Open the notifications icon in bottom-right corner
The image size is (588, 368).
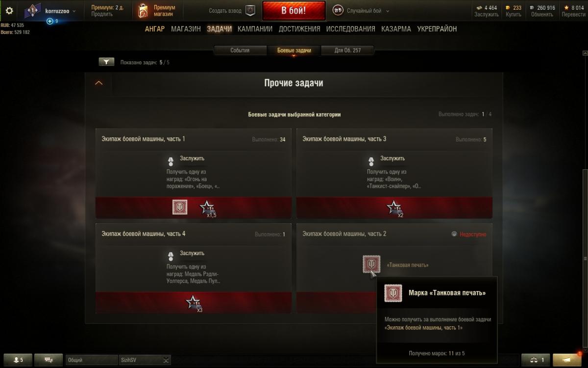(567, 360)
